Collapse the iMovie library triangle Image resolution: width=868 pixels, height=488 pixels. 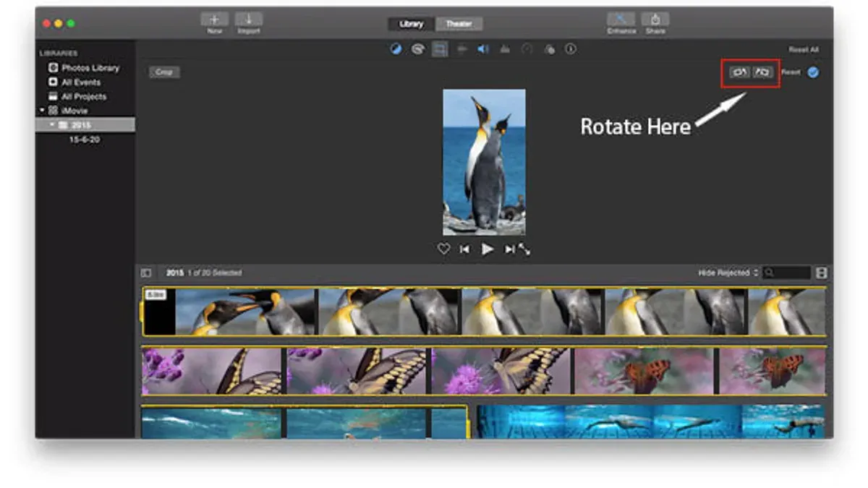(x=42, y=111)
